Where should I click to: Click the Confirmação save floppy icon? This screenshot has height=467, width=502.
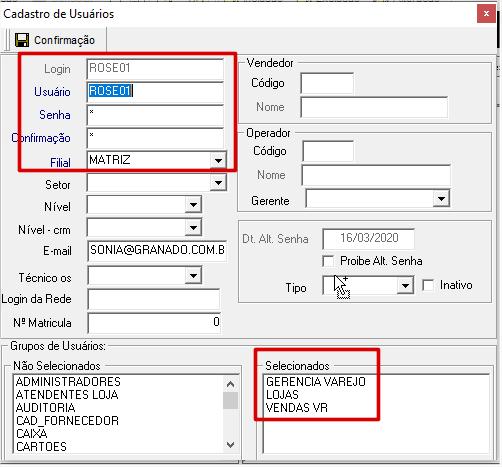pyautogui.click(x=22, y=40)
